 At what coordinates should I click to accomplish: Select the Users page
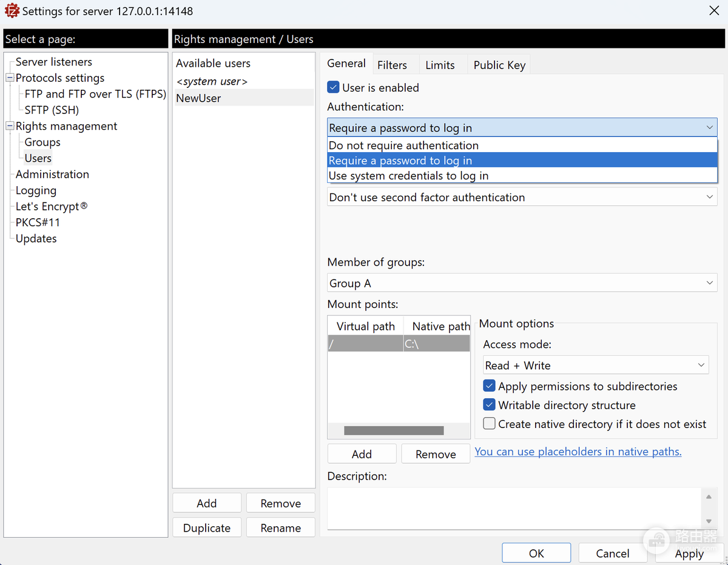coord(38,158)
